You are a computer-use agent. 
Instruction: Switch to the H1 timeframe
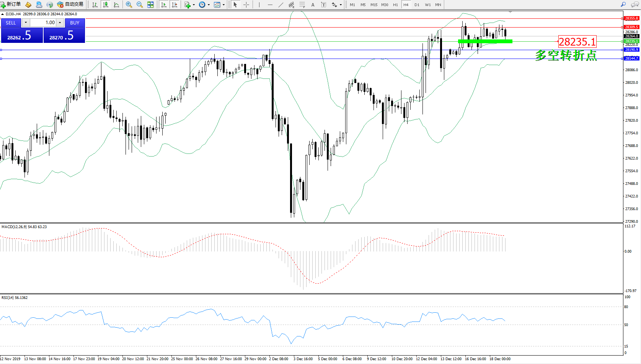coord(395,5)
